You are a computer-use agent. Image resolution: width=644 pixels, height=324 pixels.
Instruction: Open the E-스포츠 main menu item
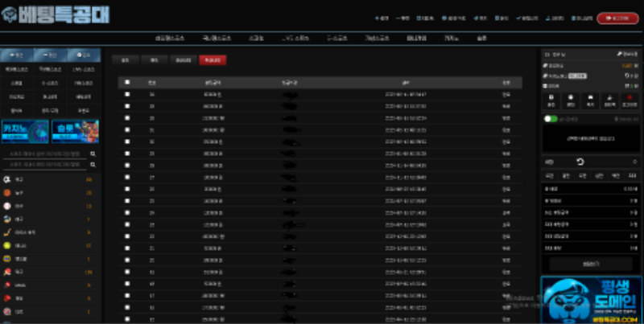point(337,38)
